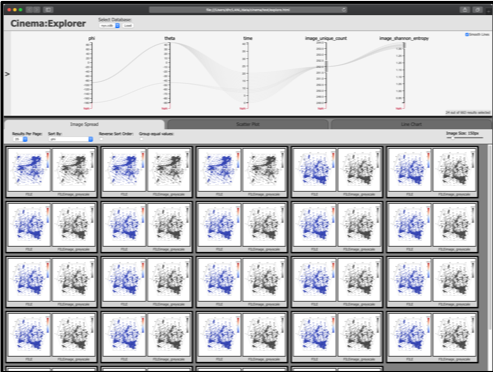
Task: Enable the Reverse Sort Order checkbox
Action: pos(101,139)
